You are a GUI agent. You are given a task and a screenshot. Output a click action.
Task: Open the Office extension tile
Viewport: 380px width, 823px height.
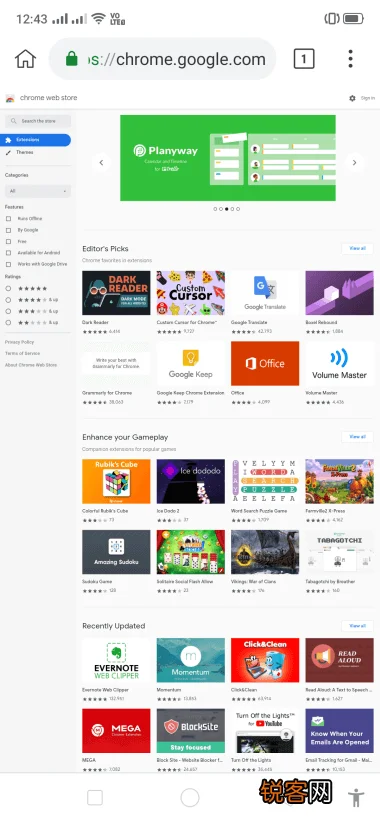pos(265,364)
